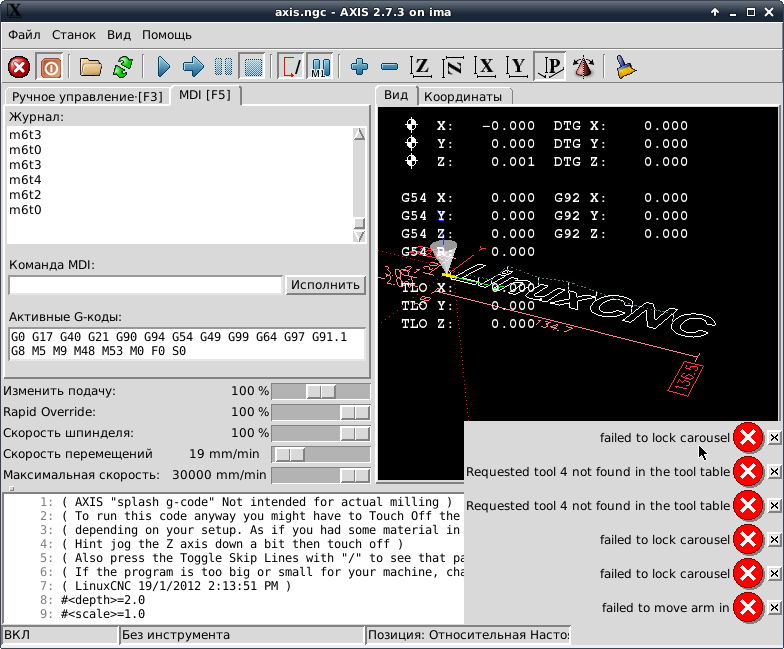Select the perspective P view
784x649 pixels.
coord(550,67)
